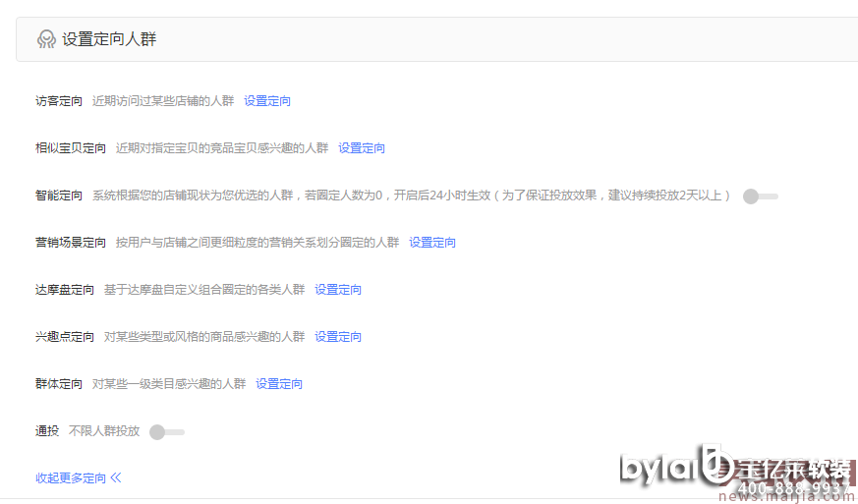Click description 不限人群投放
This screenshot has height=504, width=858.
pos(104,430)
